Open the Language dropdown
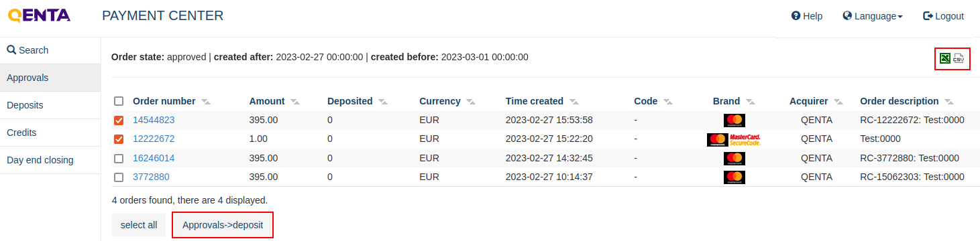 [x=872, y=16]
